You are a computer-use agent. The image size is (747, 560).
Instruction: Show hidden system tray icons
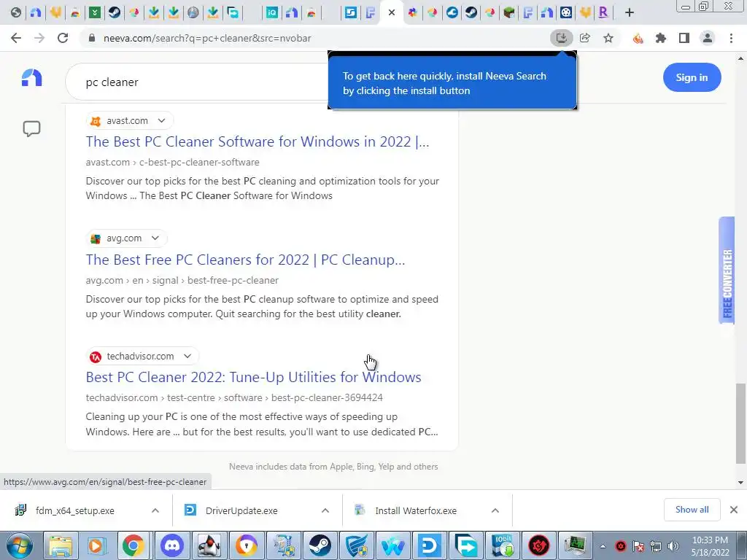(603, 546)
